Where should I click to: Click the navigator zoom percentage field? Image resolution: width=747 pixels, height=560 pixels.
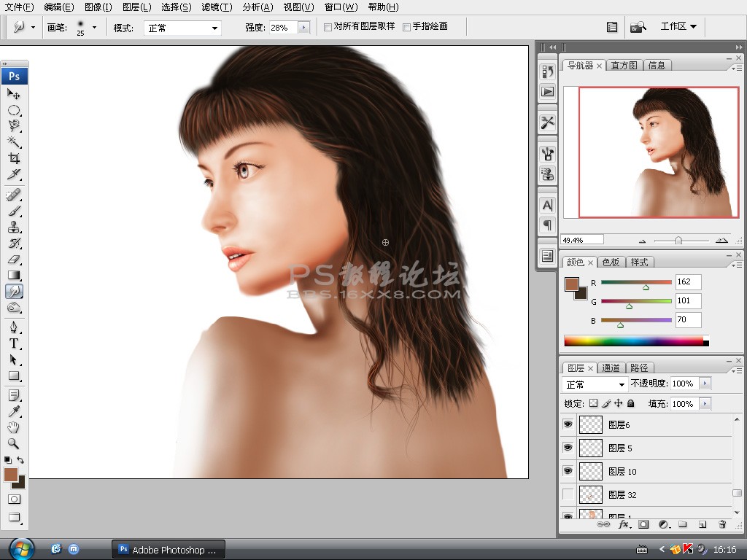pyautogui.click(x=582, y=239)
